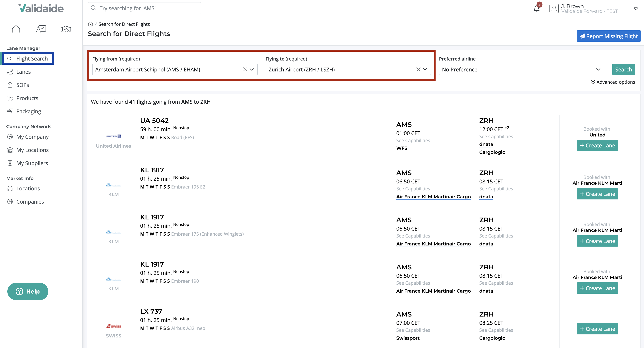
Task: Open Air France KLM Martinair Cargo, Embraer 195 row
Action: pyautogui.click(x=433, y=197)
